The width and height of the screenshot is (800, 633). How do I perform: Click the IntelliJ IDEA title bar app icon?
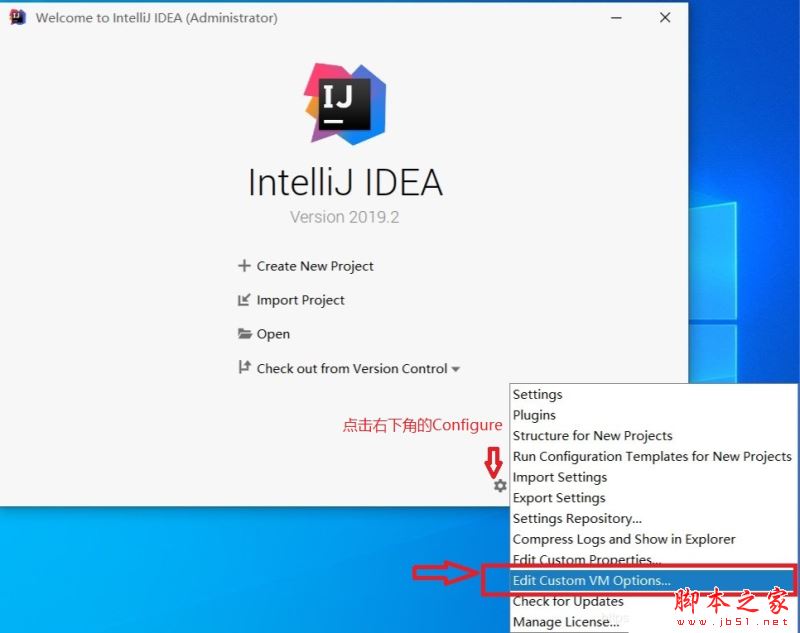coord(17,17)
